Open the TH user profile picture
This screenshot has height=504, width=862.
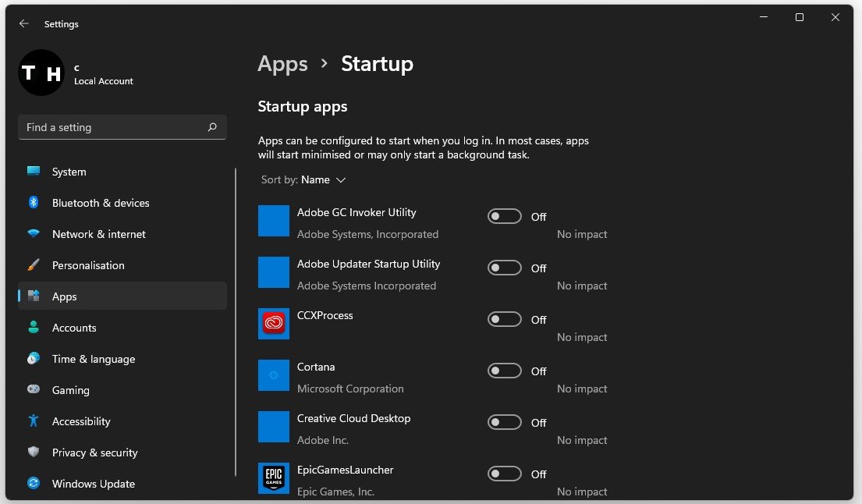(x=41, y=73)
